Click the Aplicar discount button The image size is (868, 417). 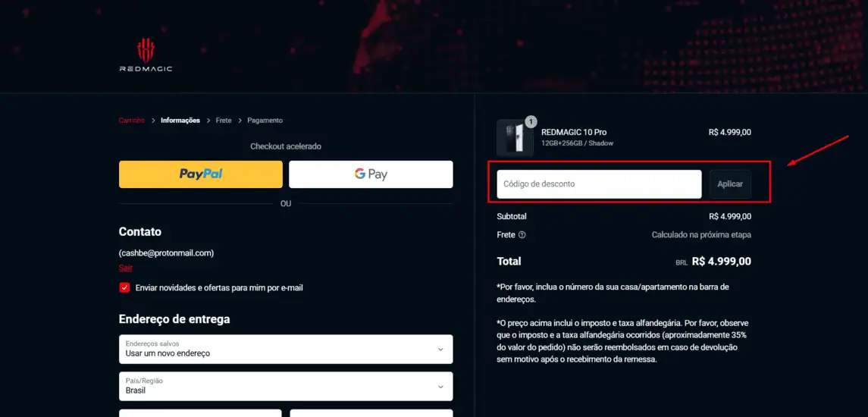pyautogui.click(x=730, y=183)
